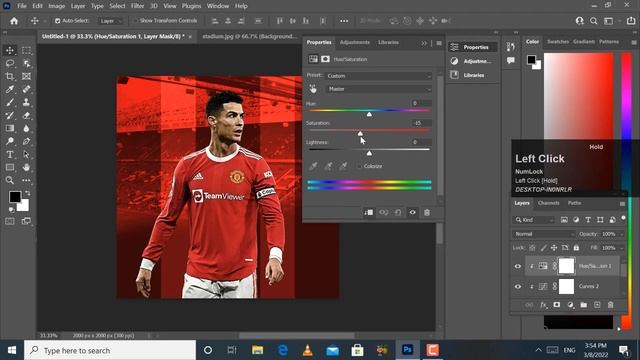Screen dimensions: 640x360
Task: Toggle Quick Mask mode
Action: (10, 221)
